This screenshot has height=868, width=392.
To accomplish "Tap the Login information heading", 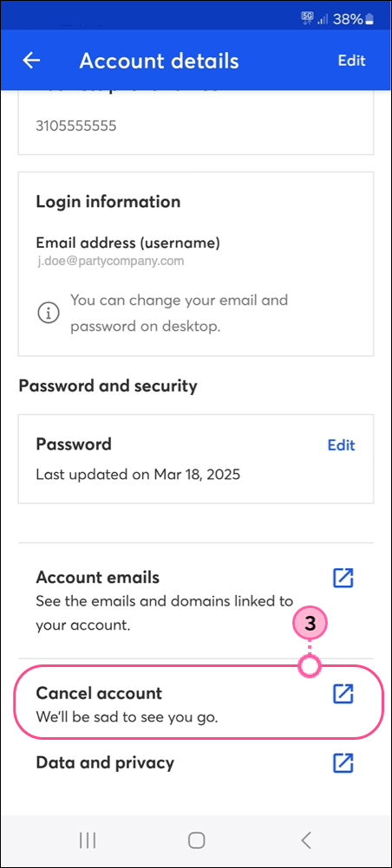I will pyautogui.click(x=108, y=202).
